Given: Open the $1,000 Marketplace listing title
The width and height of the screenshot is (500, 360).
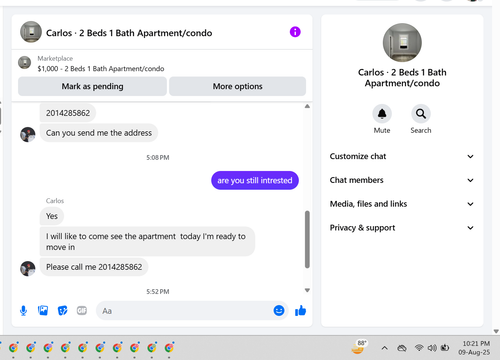Looking at the screenshot, I should (101, 69).
